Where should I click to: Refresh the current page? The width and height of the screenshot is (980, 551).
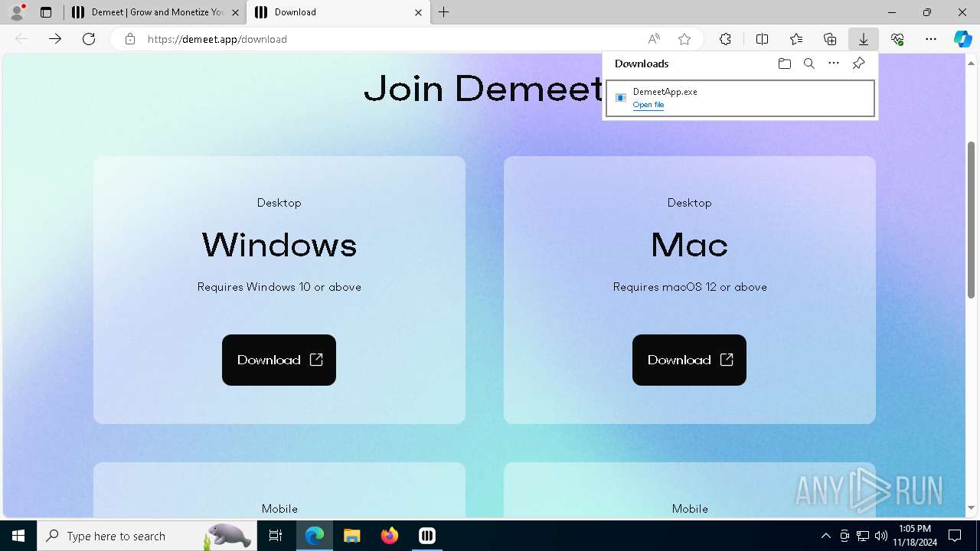click(89, 39)
